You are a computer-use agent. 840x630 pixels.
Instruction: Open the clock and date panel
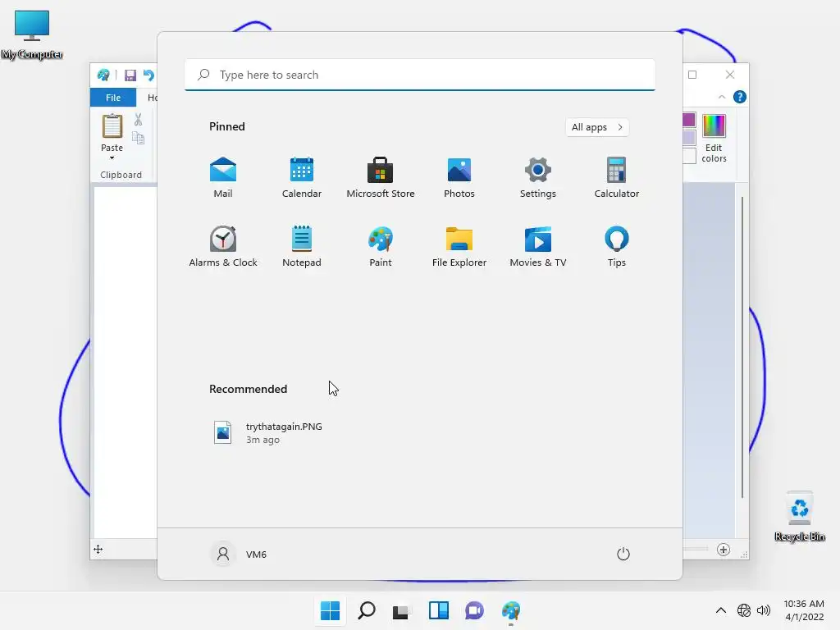pos(804,610)
